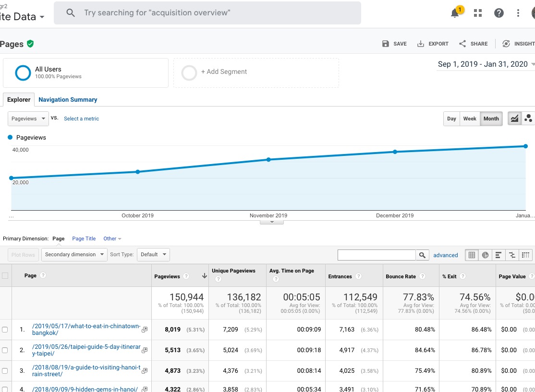Select the line chart display mode
Viewport: 535px width, 392px height.
tap(515, 119)
